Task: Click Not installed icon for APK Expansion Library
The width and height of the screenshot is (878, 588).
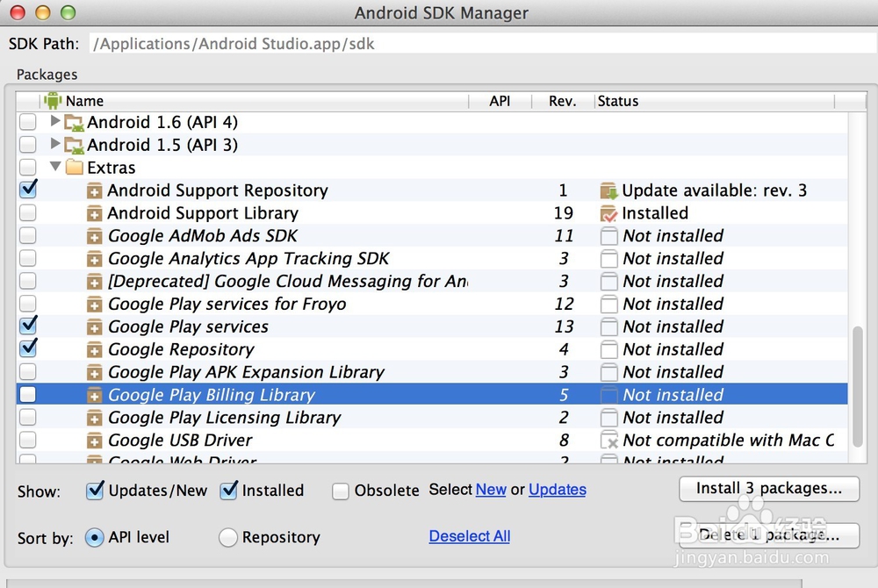Action: (x=608, y=372)
